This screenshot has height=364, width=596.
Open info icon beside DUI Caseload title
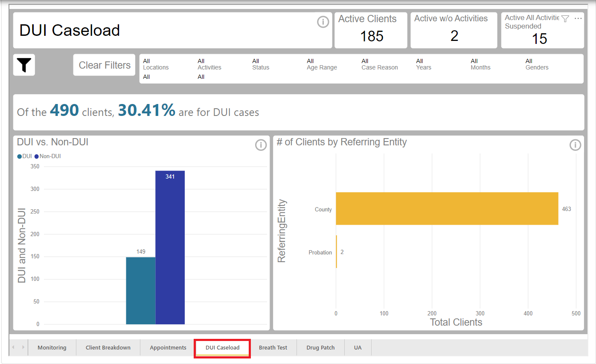(323, 22)
